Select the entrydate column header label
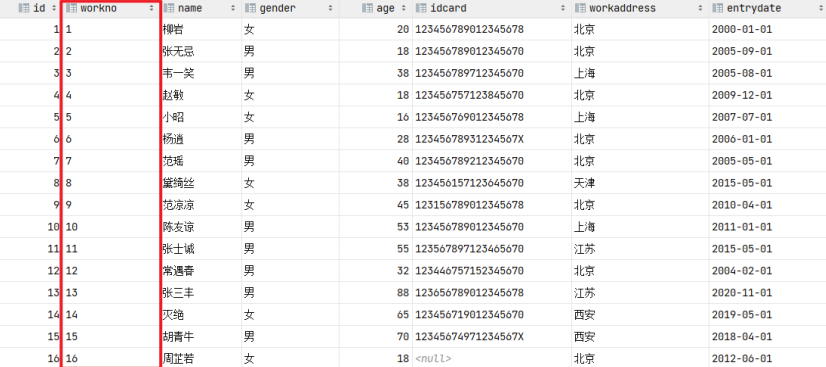The height and width of the screenshot is (367, 826). point(754,8)
